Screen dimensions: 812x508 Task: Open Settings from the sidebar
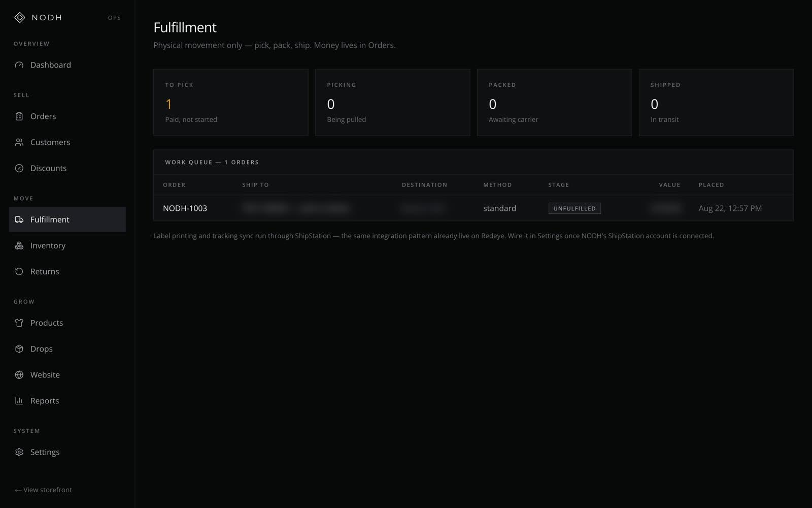click(x=67, y=452)
